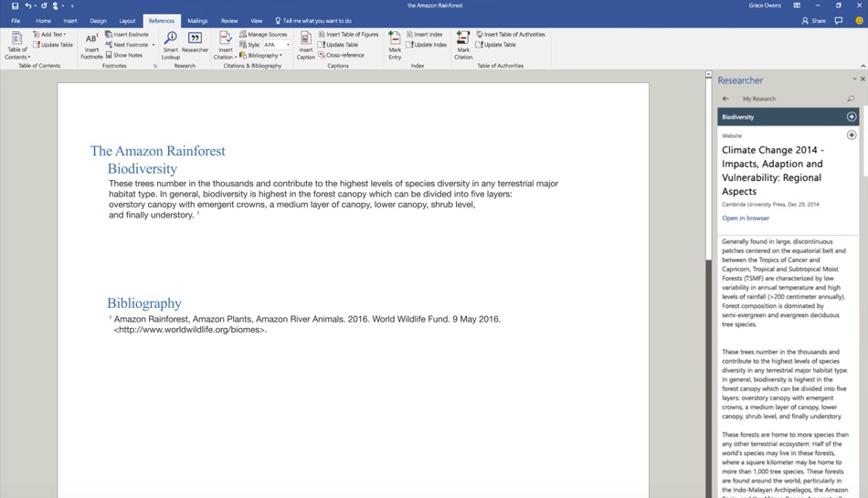The width and height of the screenshot is (868, 498).
Task: Click Cross-reference
Action: [x=341, y=56]
